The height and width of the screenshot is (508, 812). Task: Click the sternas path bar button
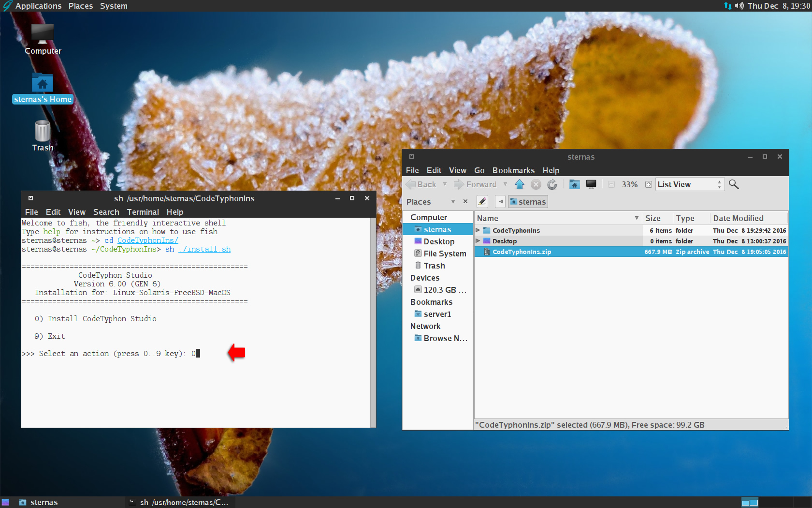point(528,202)
